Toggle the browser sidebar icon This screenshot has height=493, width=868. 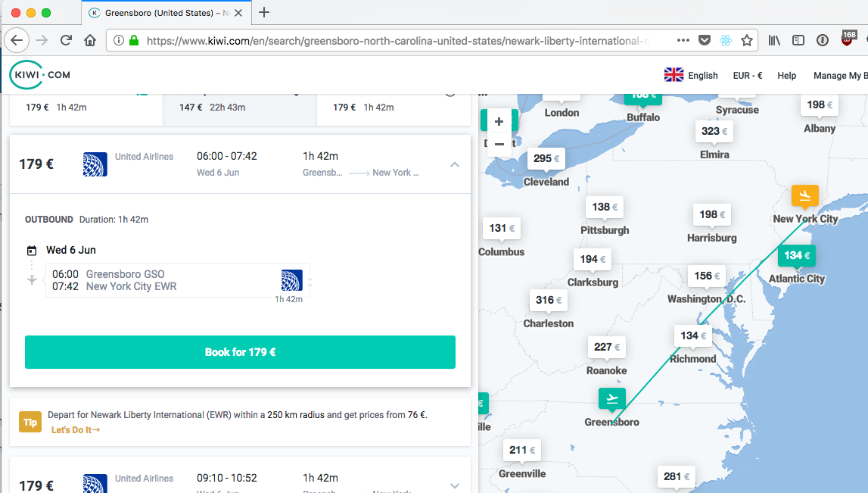point(798,40)
